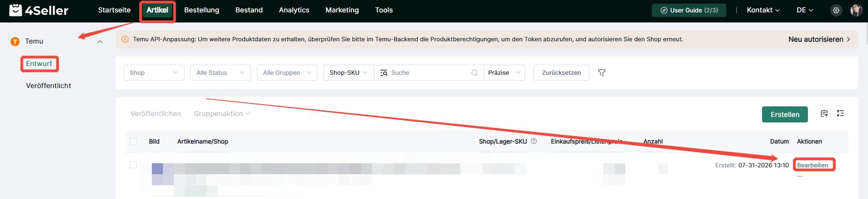Toggle the select-all header checkbox

[x=134, y=141]
